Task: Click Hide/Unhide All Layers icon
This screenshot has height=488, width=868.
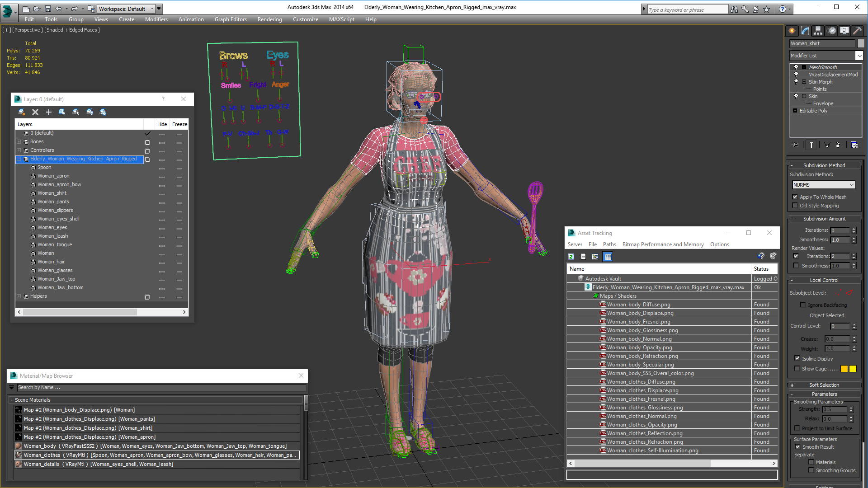Action: 90,112
